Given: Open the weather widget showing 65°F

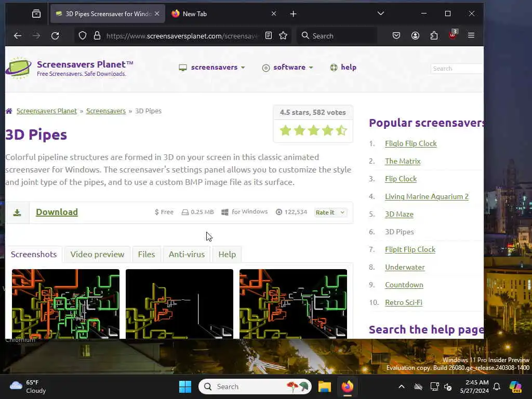Looking at the screenshot, I should [28, 387].
